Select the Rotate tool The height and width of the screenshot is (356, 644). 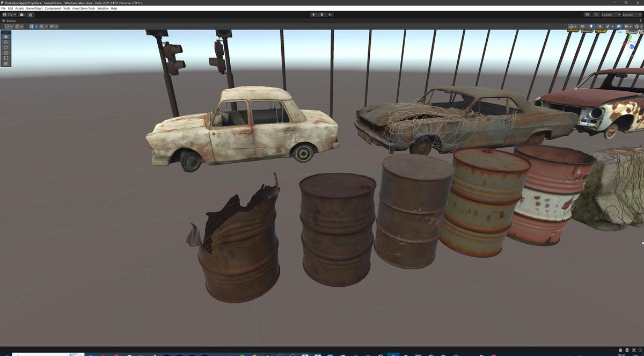click(x=5, y=47)
